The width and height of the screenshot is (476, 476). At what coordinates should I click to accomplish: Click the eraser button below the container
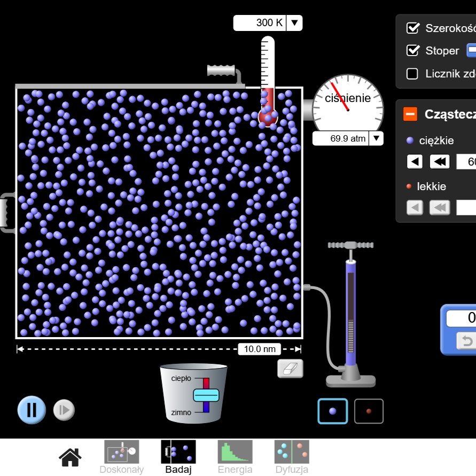coord(290,369)
